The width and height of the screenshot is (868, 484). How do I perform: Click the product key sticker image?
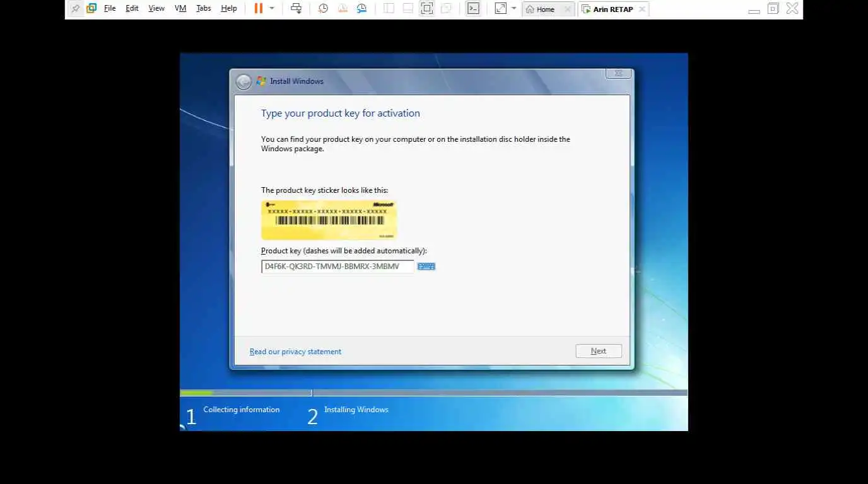point(329,220)
